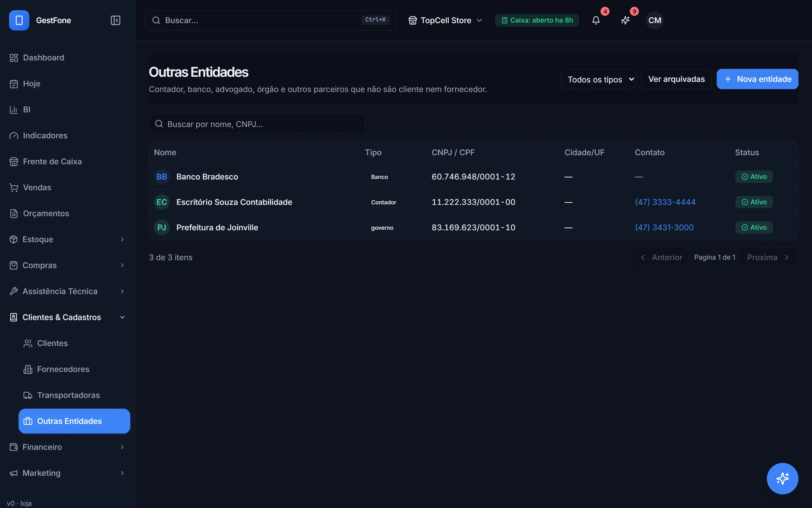
Task: Click the Transportadoras truck icon
Action: 28,395
